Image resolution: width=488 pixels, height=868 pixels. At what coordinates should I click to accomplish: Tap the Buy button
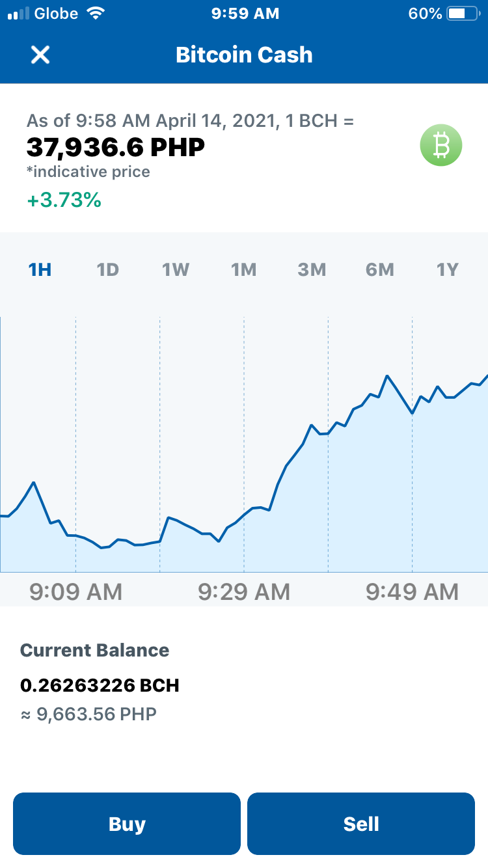(127, 824)
